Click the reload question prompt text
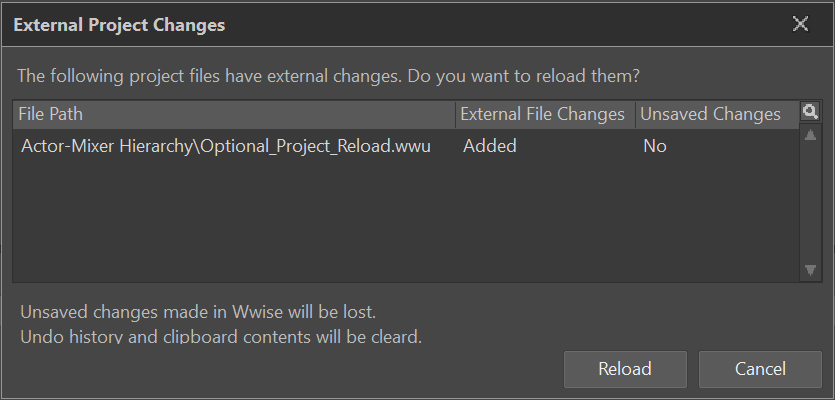The width and height of the screenshot is (835, 400). pos(328,76)
